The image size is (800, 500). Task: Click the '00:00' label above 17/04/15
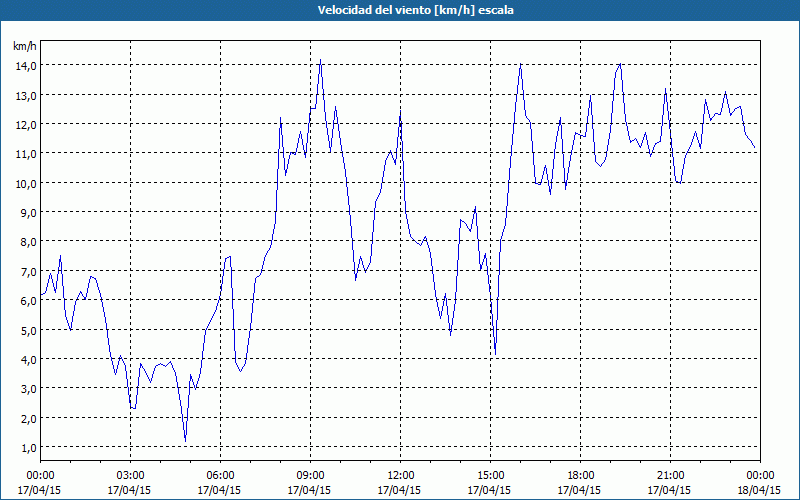tap(40, 476)
